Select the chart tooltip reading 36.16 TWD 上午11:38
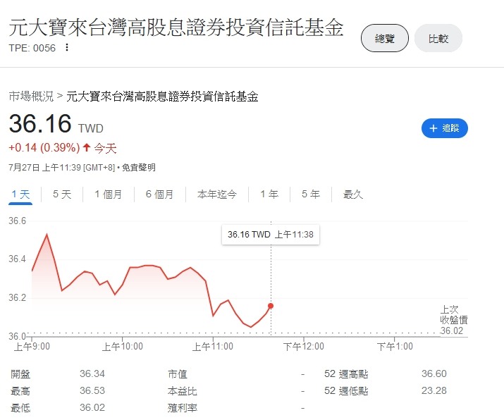Screen dimensions: 504x420 (x=271, y=235)
